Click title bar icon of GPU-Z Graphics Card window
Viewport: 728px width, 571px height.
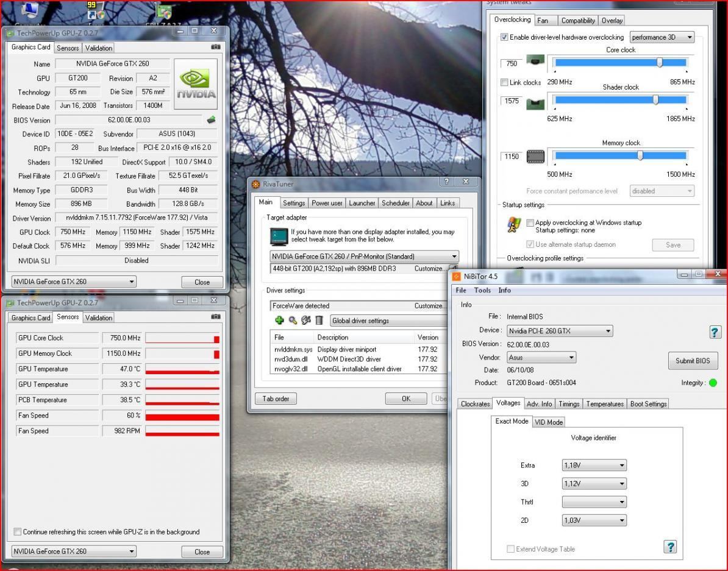10,33
